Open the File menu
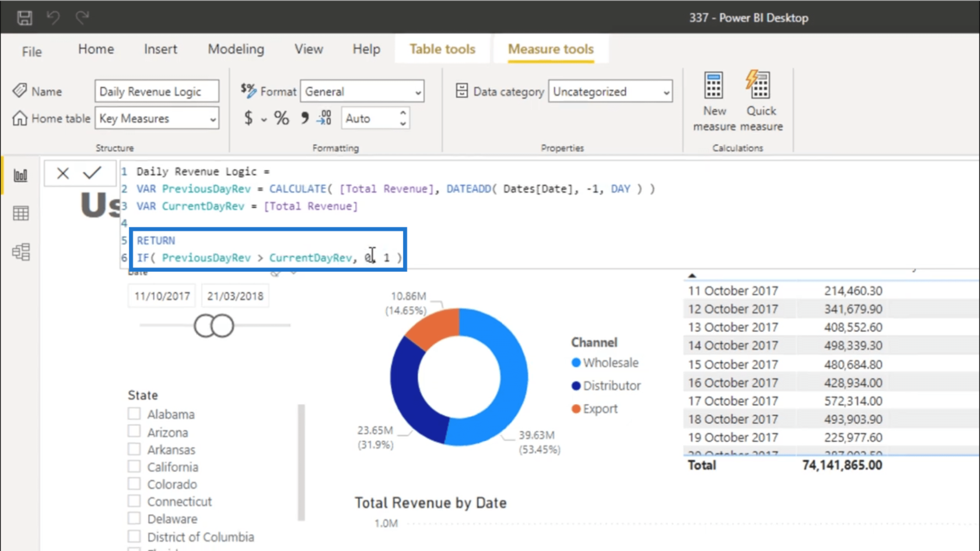The image size is (980, 551). 32,51
